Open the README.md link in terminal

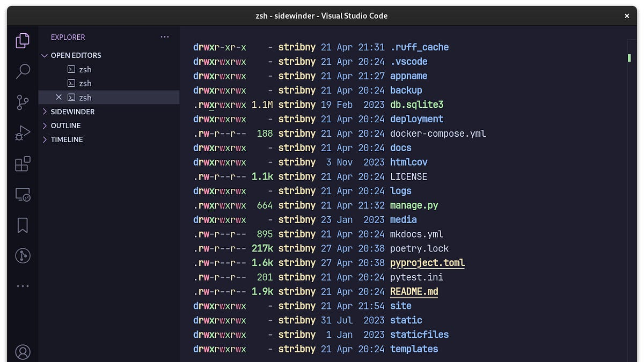tap(414, 292)
